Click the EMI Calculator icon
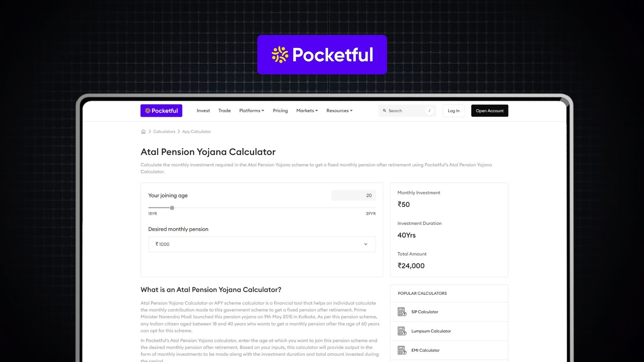 click(x=402, y=350)
